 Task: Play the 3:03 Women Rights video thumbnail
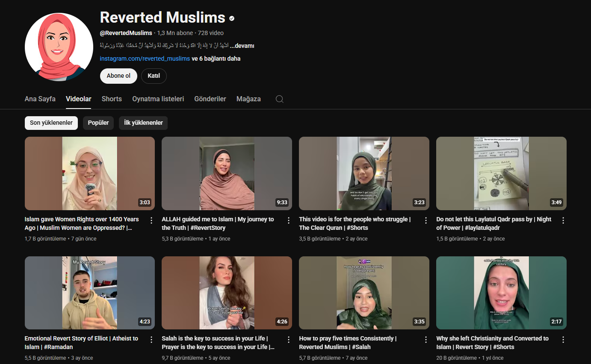pos(90,173)
